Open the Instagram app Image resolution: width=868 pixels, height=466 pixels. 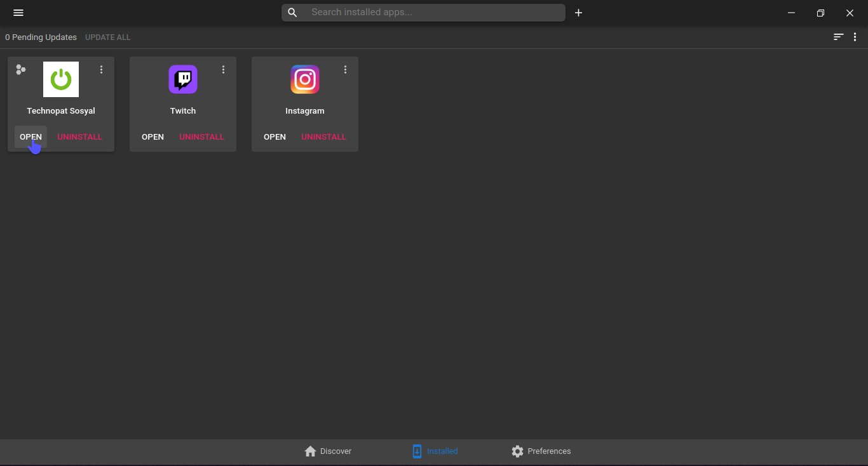[275, 137]
